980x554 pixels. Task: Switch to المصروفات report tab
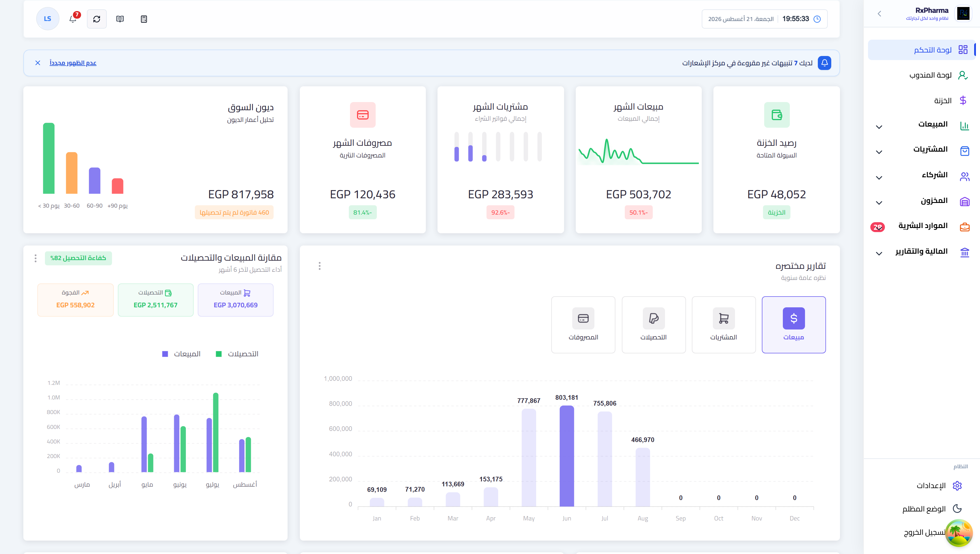(x=583, y=325)
